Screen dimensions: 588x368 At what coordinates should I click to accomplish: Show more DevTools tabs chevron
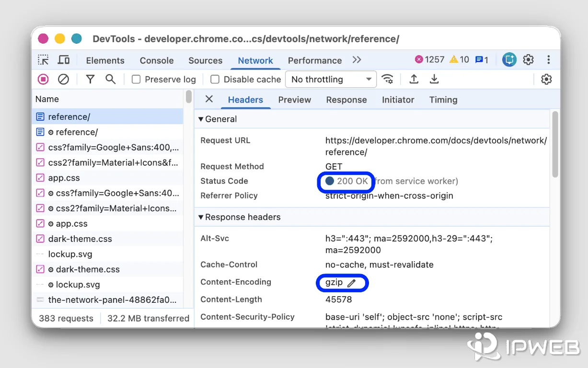coord(357,60)
